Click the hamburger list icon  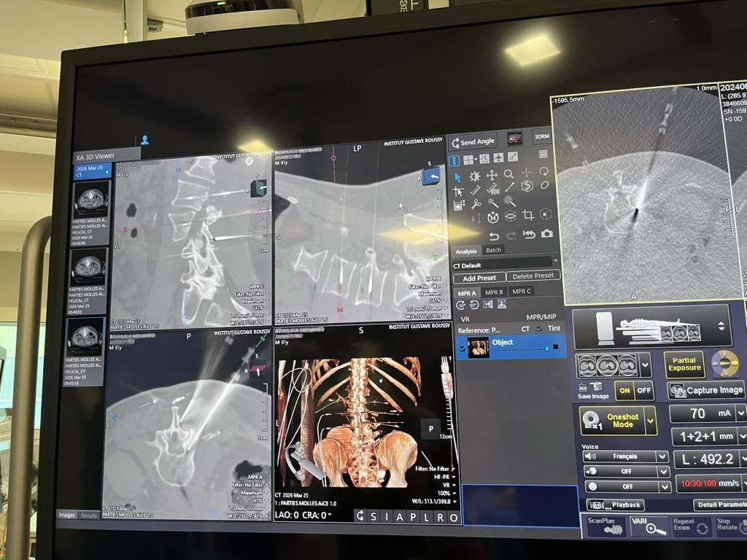tap(543, 154)
